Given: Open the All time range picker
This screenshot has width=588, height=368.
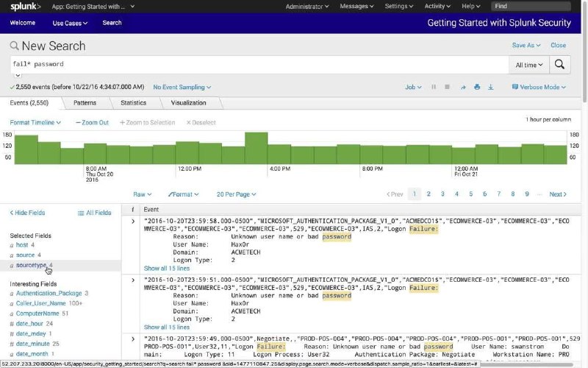Looking at the screenshot, I should (529, 65).
